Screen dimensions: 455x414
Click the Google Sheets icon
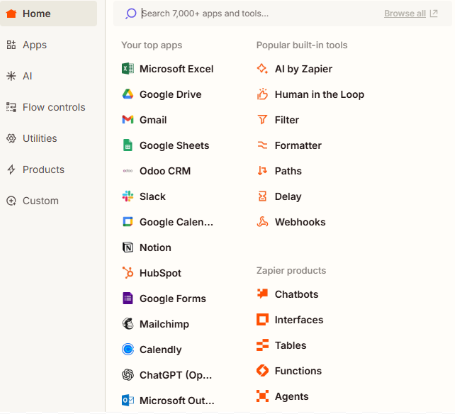(x=128, y=145)
